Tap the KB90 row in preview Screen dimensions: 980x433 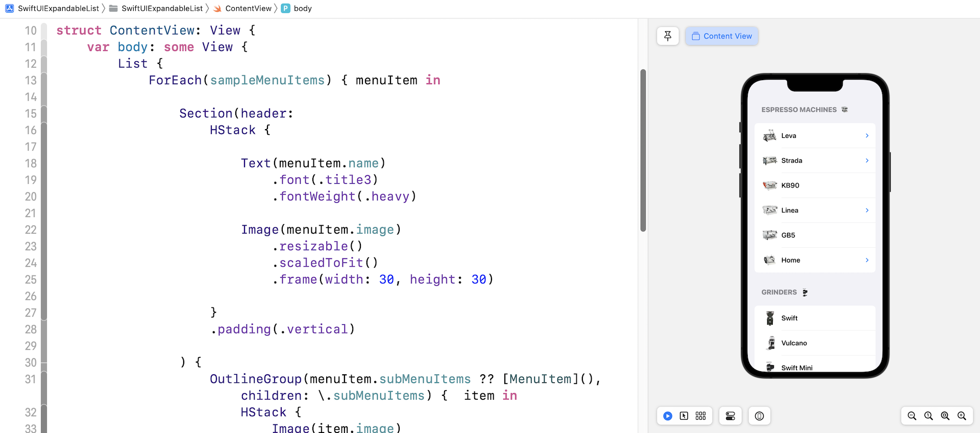(x=815, y=185)
